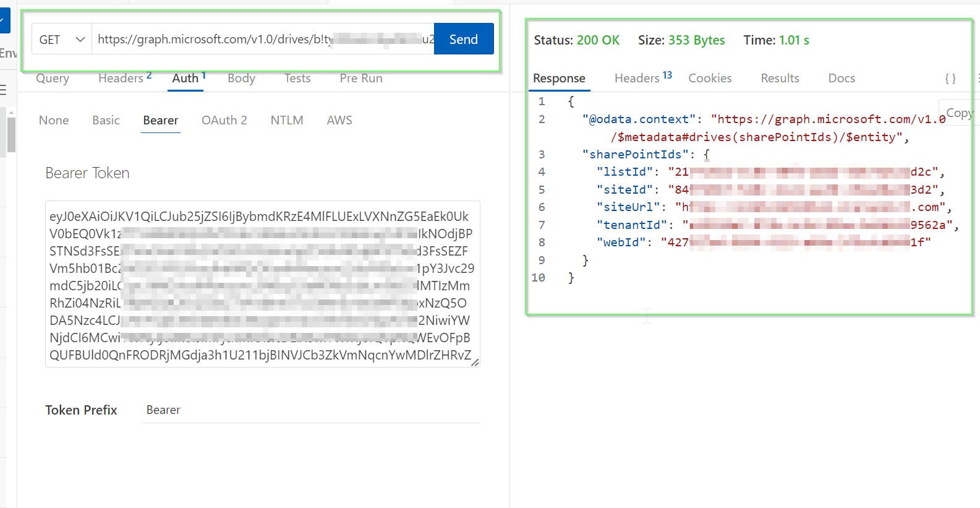Viewport: 980px width, 508px height.
Task: Grab the token textarea resize handle
Action: pos(475,363)
